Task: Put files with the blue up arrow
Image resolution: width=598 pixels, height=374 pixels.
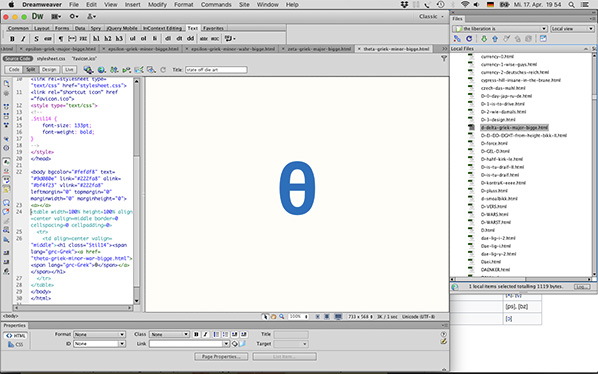Action: coord(495,39)
